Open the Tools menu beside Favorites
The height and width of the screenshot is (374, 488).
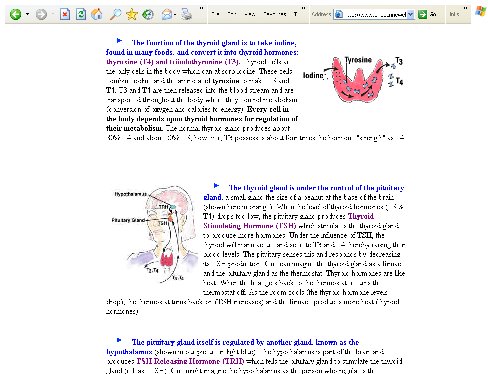tap(296, 14)
